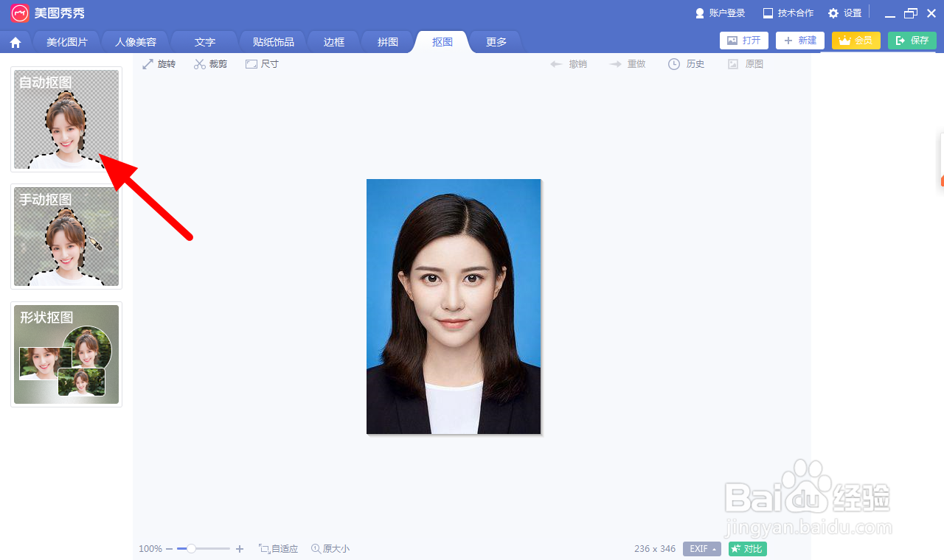Open 设置 settings gear
The height and width of the screenshot is (560, 944).
coord(844,13)
